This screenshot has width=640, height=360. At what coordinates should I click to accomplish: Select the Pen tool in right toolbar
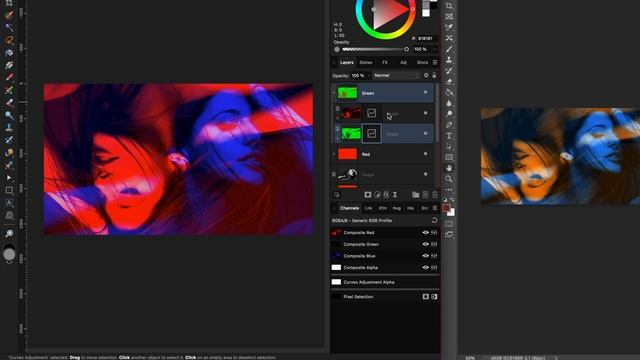point(449,125)
